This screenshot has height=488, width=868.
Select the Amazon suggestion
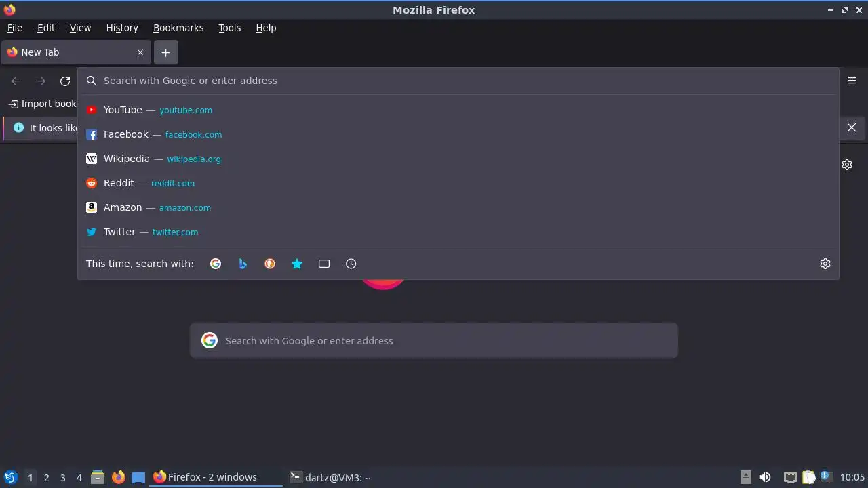(458, 207)
